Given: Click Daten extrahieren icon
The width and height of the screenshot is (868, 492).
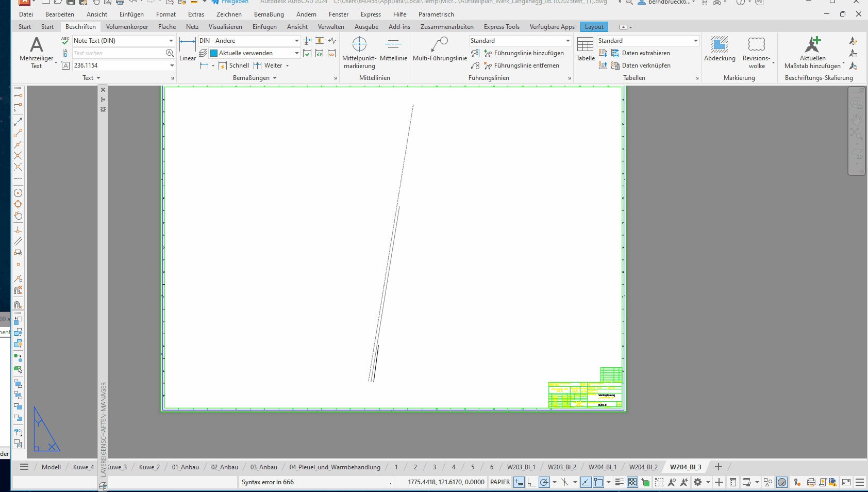Looking at the screenshot, I should 615,53.
